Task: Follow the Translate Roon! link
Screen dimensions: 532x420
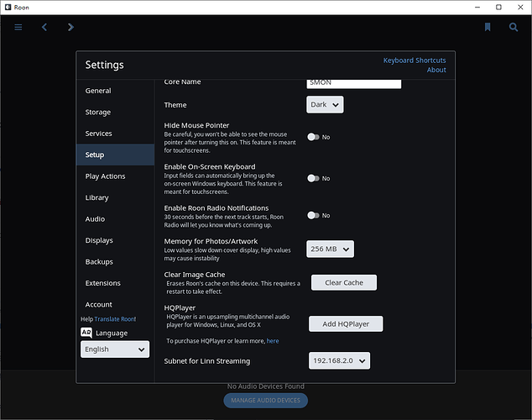Action: (x=115, y=319)
